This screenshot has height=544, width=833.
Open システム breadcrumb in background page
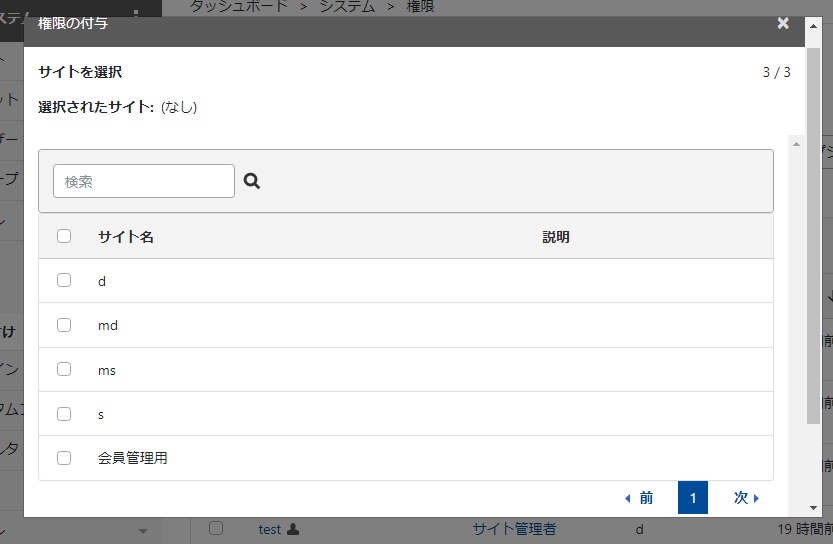pyautogui.click(x=347, y=6)
